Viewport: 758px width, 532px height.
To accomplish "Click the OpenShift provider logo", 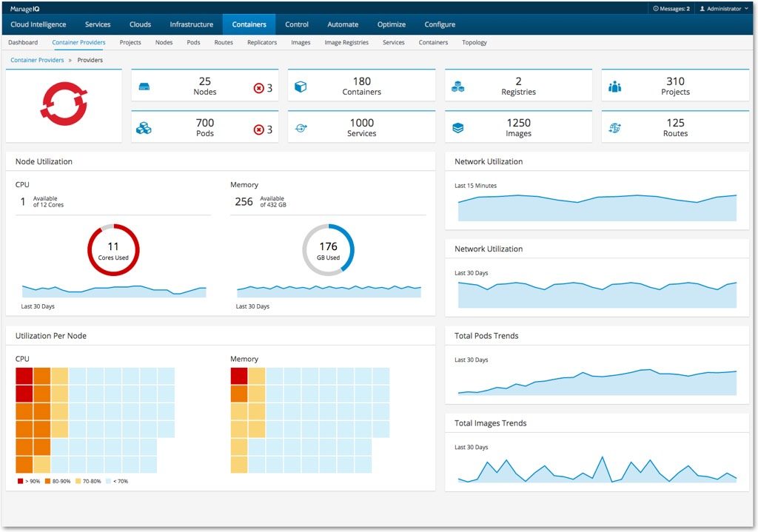I will [x=64, y=104].
